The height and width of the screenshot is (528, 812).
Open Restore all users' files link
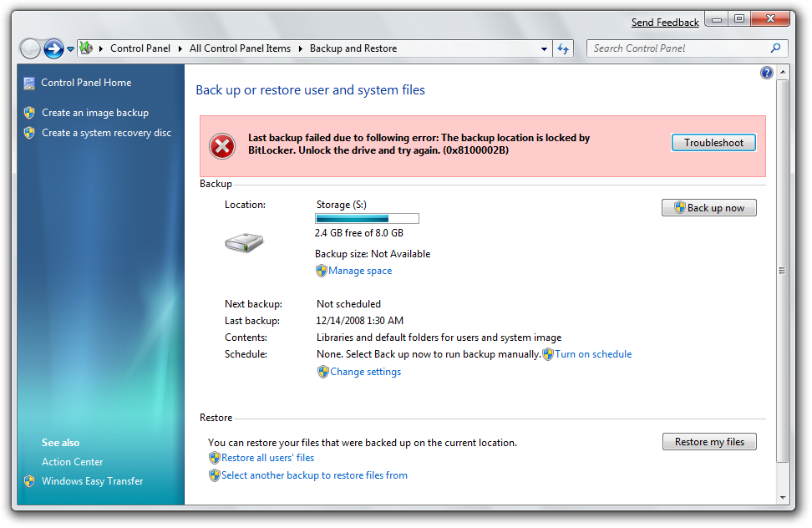tap(267, 458)
